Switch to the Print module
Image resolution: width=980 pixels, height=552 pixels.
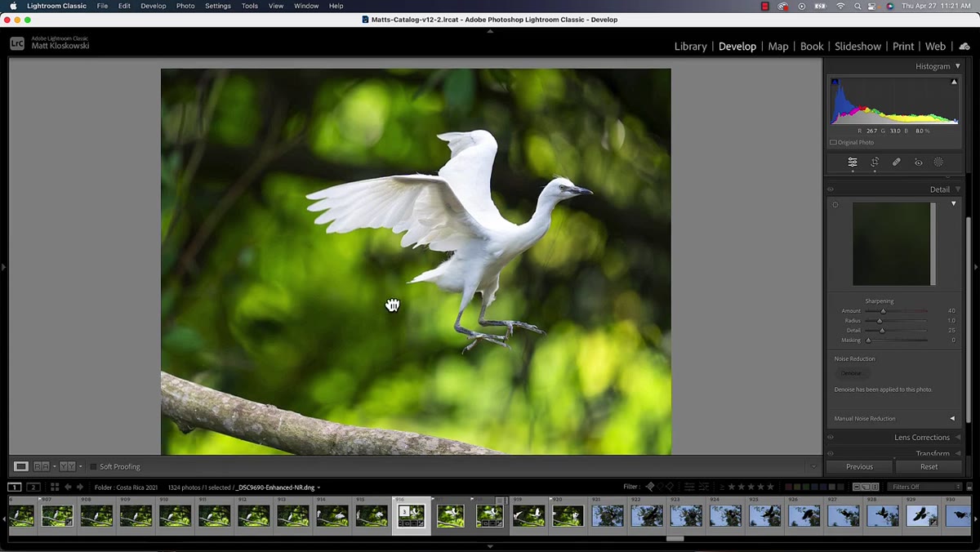(x=903, y=47)
